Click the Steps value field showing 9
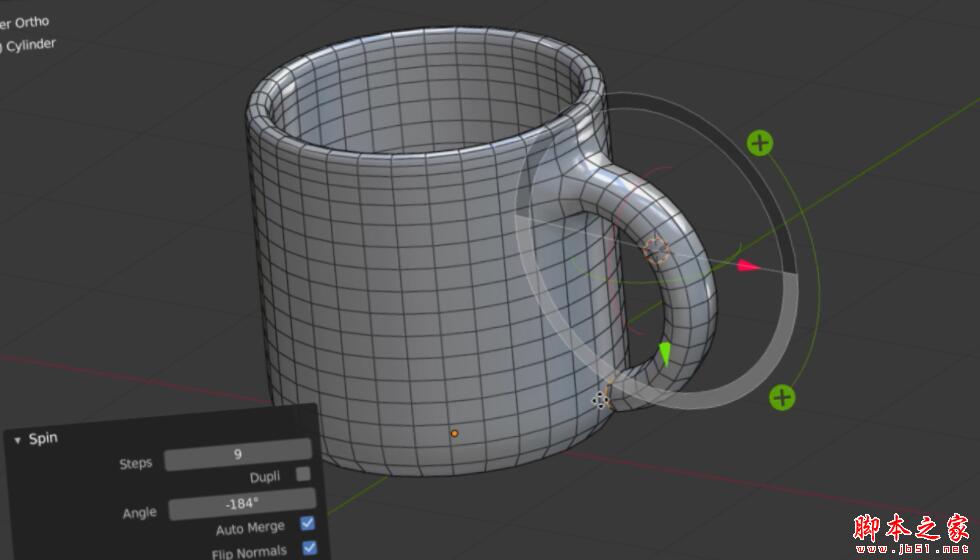The height and width of the screenshot is (560, 980). click(x=238, y=456)
